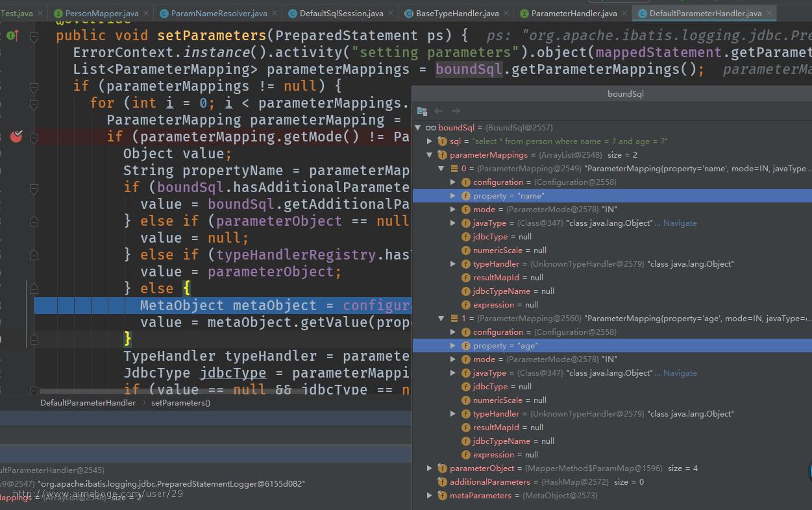
Task: Fold the 'for (int i = 0' loop
Action: [x=34, y=103]
